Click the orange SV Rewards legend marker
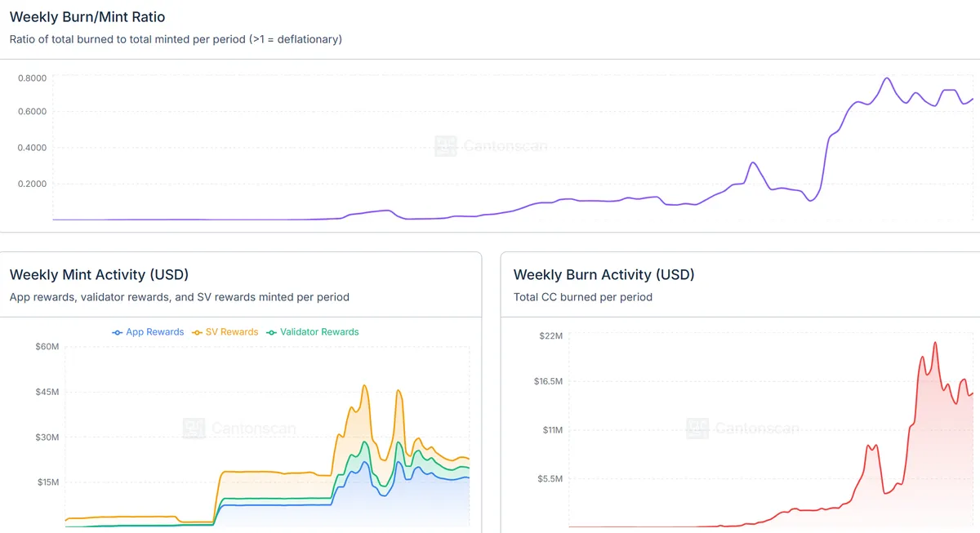The width and height of the screenshot is (980, 533). point(198,332)
